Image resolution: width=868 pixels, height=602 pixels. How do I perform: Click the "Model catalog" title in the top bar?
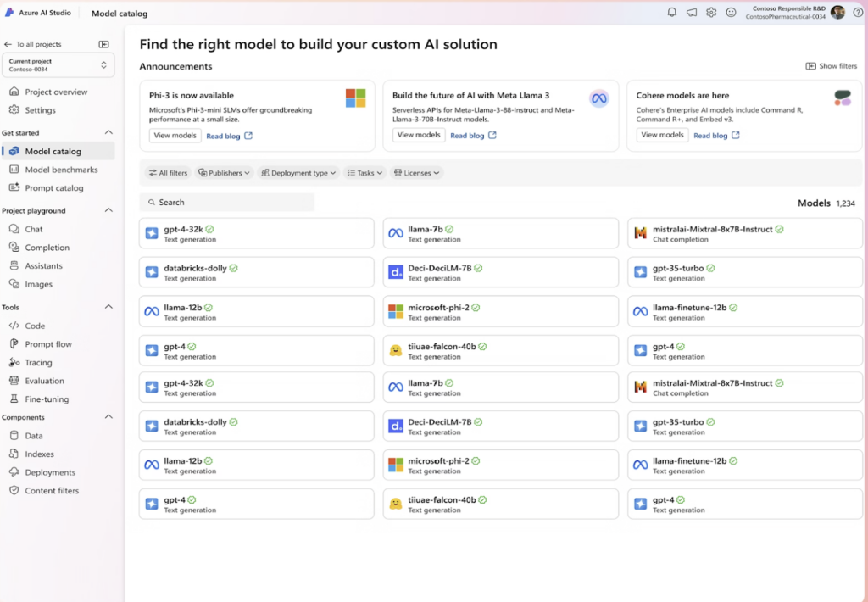(120, 14)
